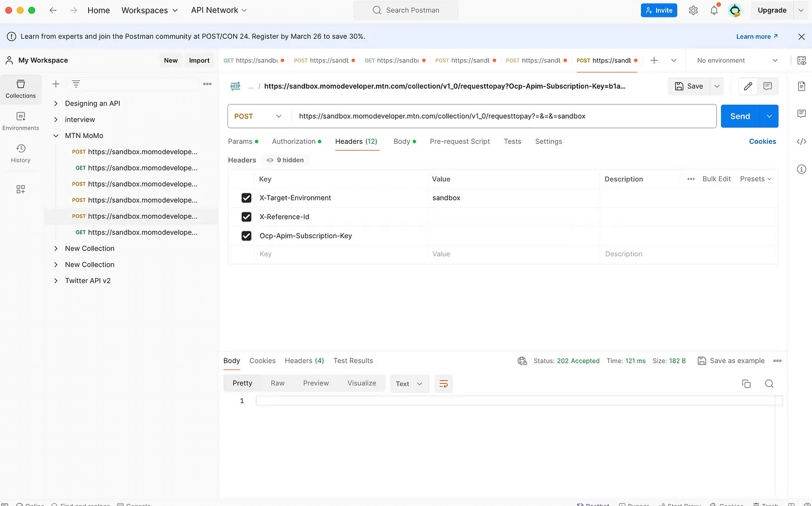Open the Workspaces menu
The image size is (812, 506).
(150, 10)
